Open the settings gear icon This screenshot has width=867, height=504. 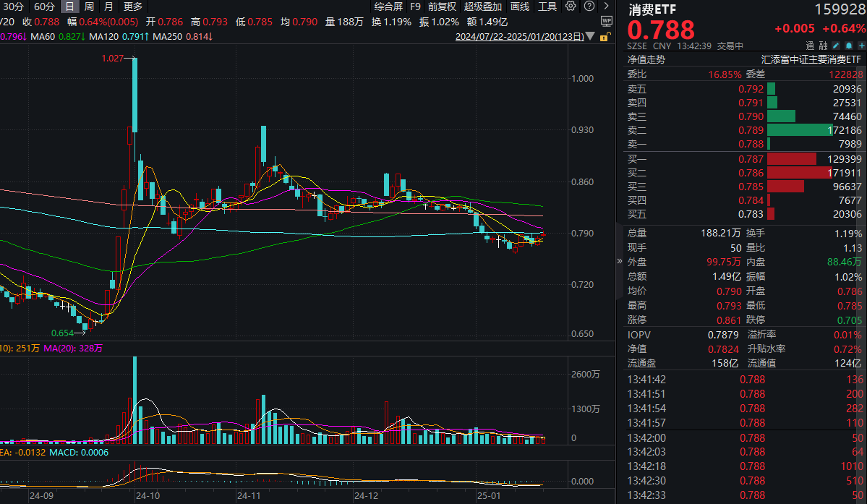[570, 6]
